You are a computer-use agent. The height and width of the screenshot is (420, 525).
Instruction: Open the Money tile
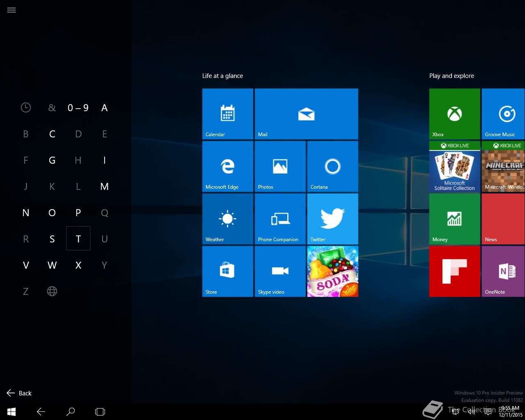[x=454, y=219]
